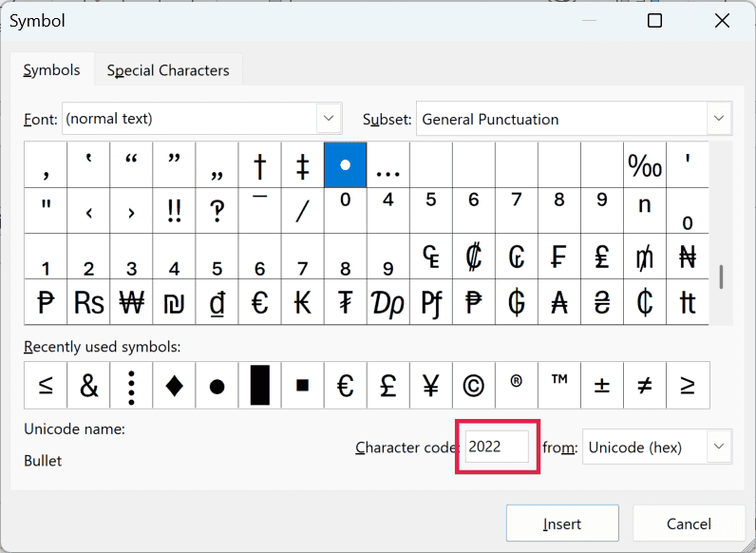
Task: Pick the Rs rupee symbol
Action: tap(88, 302)
